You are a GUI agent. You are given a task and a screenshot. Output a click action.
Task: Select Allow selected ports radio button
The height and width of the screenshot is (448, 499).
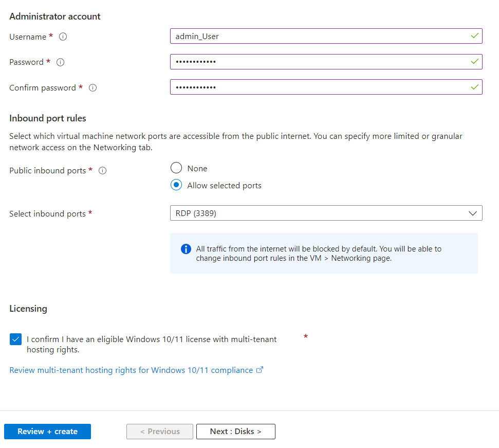176,185
